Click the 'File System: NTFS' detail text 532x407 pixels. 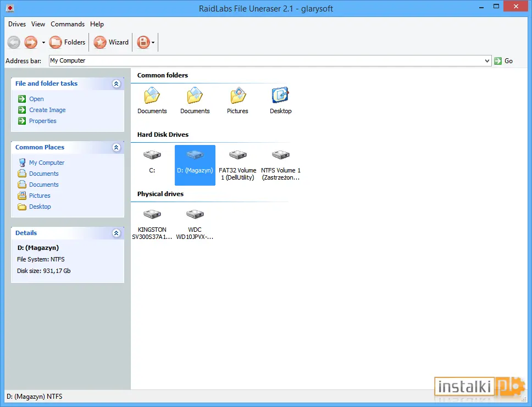pyautogui.click(x=41, y=259)
